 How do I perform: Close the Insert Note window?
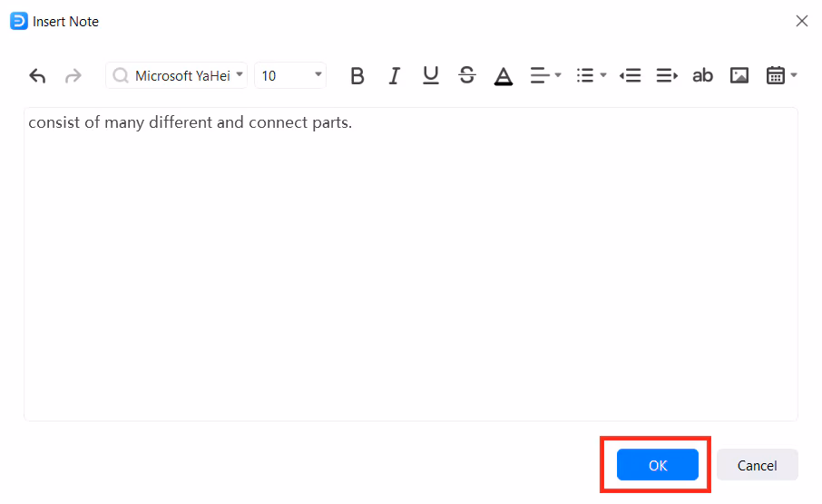[x=801, y=21]
